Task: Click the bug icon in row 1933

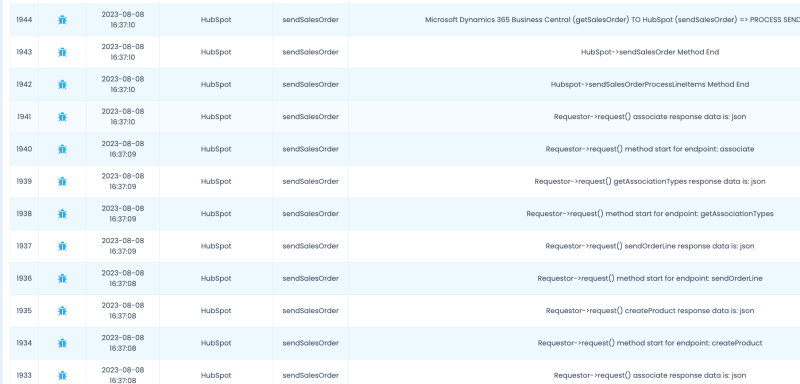Action: (x=62, y=376)
